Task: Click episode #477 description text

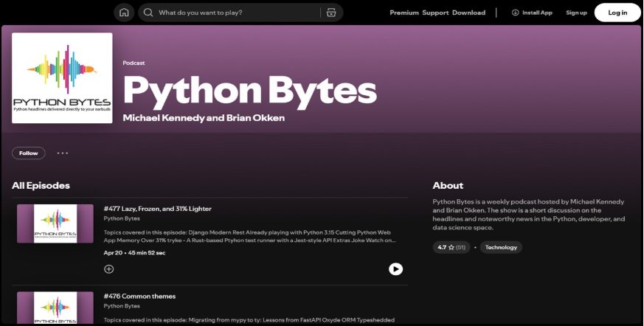Action: 250,236
